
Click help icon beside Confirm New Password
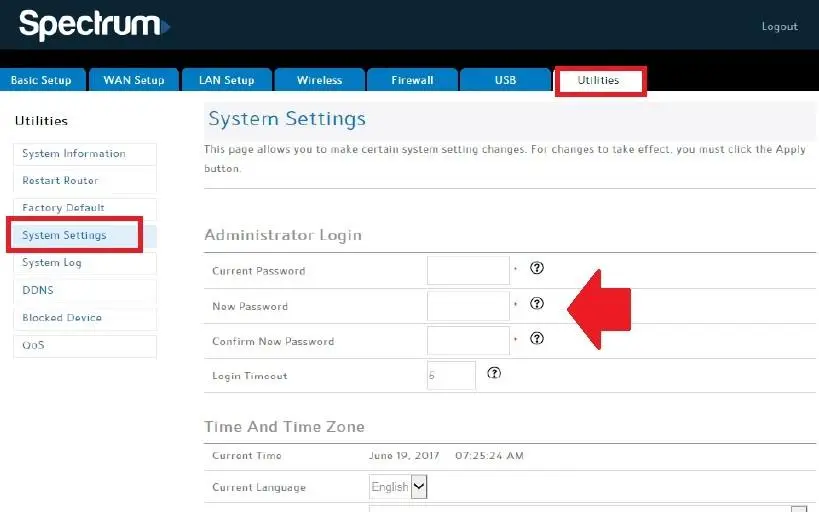(x=537, y=338)
